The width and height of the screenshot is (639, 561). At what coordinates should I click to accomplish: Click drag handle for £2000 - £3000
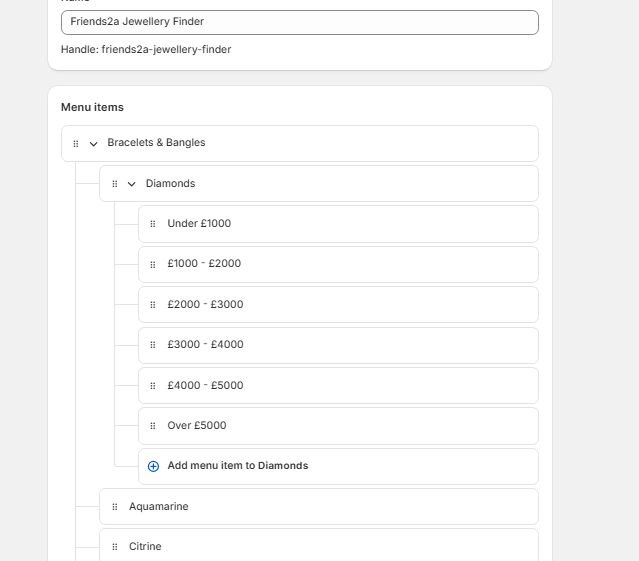click(153, 305)
